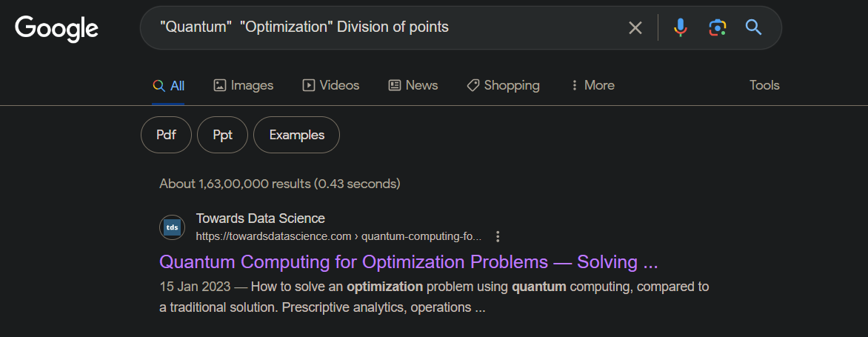The image size is (868, 337).
Task: Open the News tab
Action: point(413,85)
